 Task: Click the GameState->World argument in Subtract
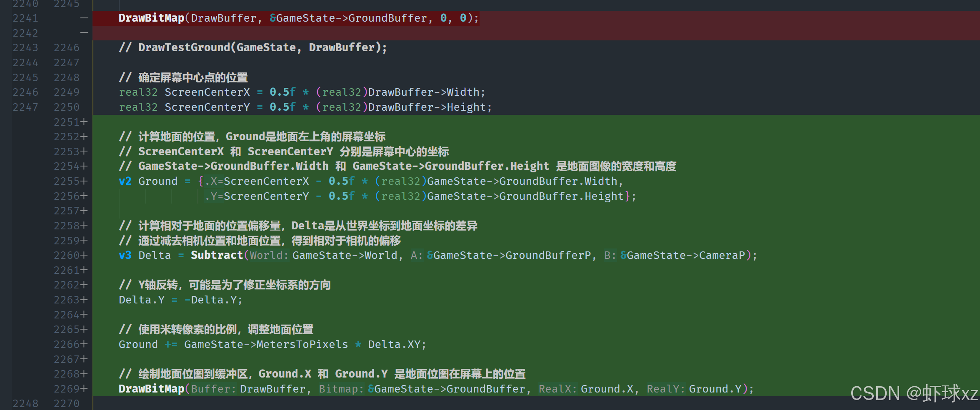coord(345,255)
